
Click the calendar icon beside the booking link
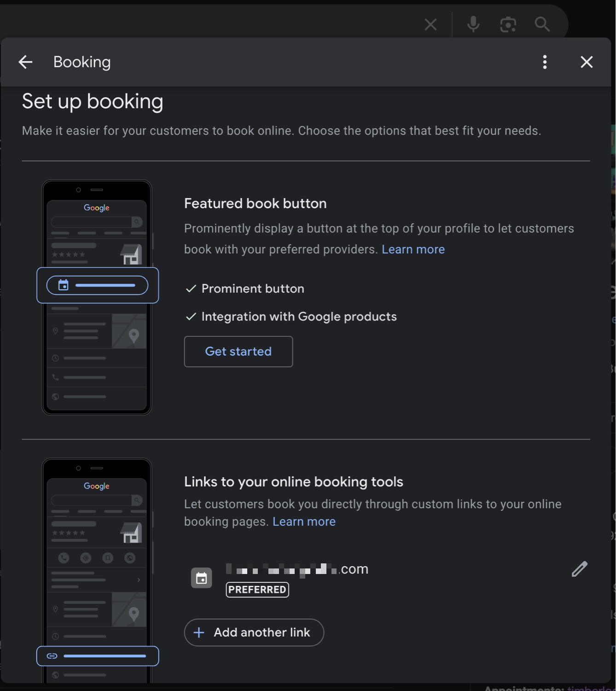coord(202,578)
